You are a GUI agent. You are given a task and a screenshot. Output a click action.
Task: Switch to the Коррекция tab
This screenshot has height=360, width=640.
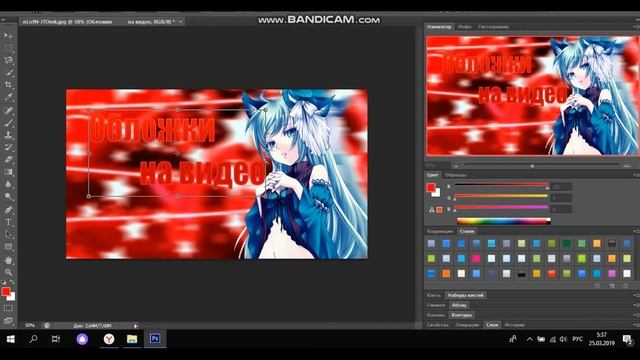coord(440,231)
